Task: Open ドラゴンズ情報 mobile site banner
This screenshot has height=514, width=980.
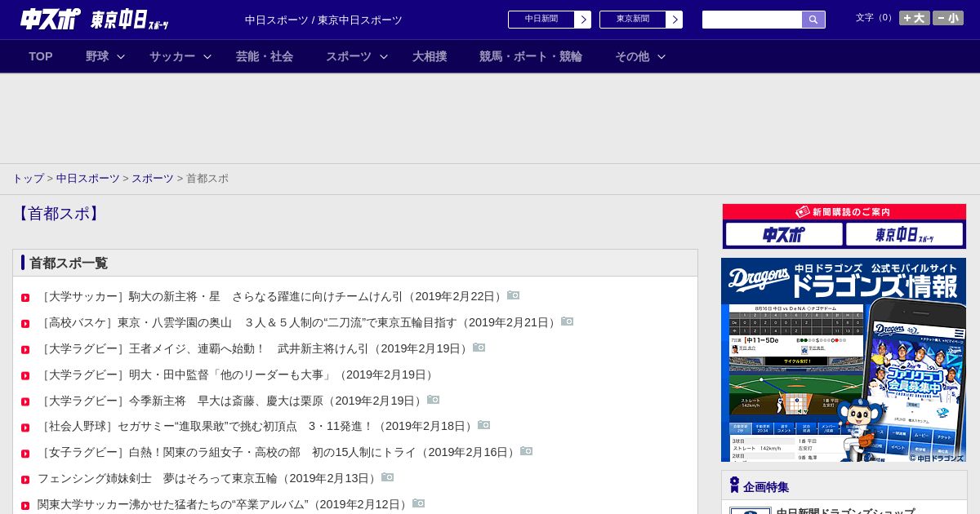Action: tap(844, 360)
